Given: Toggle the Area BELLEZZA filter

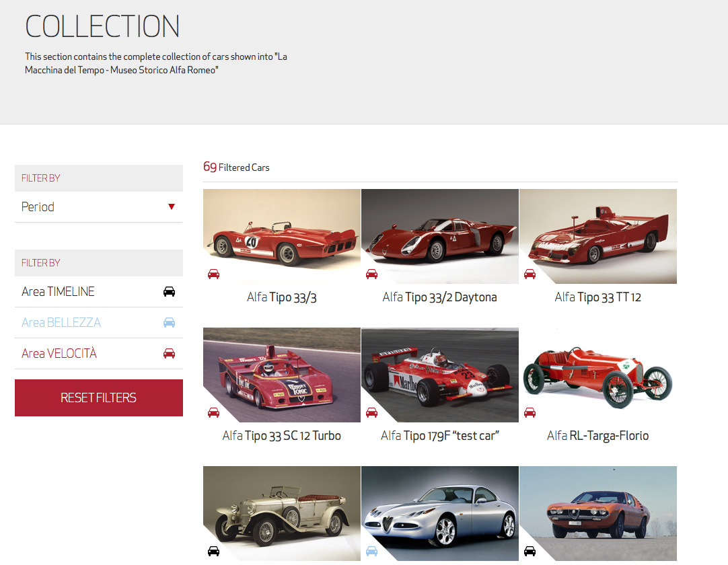Looking at the screenshot, I should point(61,323).
